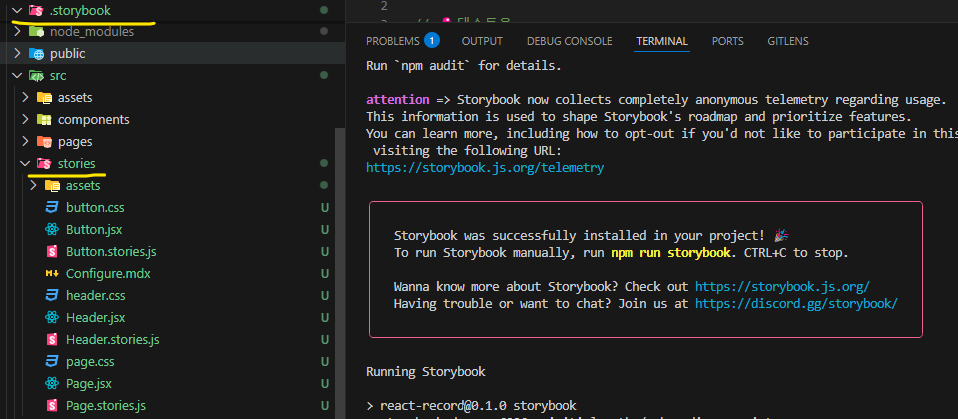Expand the src assets folder chevron

coord(25,98)
